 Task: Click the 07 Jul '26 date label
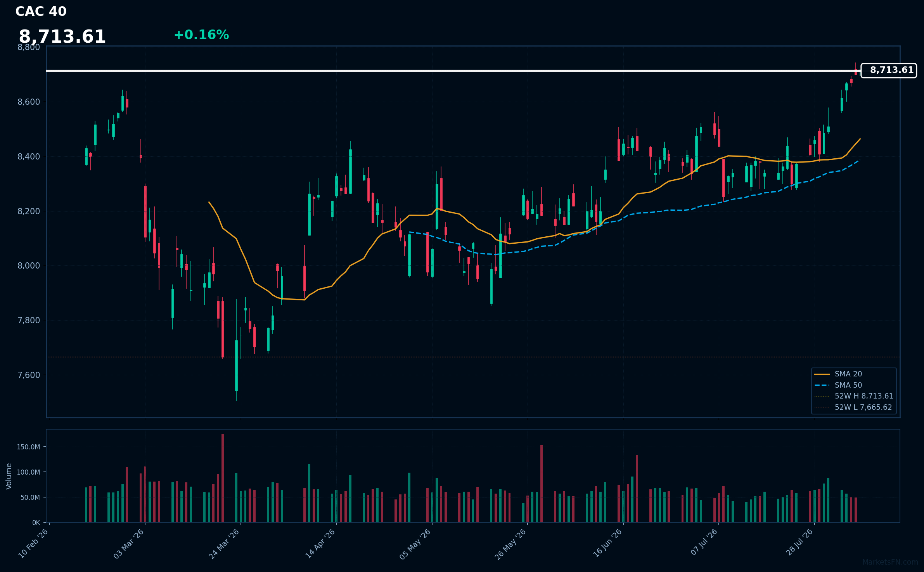[x=704, y=542]
